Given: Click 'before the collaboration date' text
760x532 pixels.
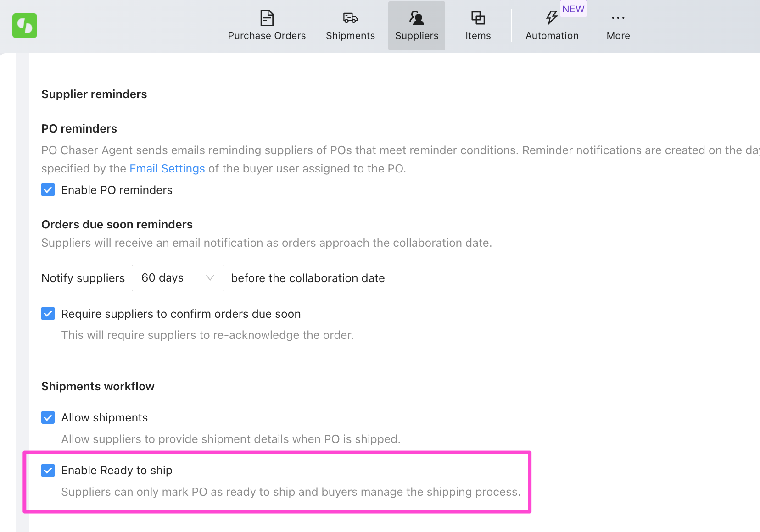Looking at the screenshot, I should coord(307,278).
